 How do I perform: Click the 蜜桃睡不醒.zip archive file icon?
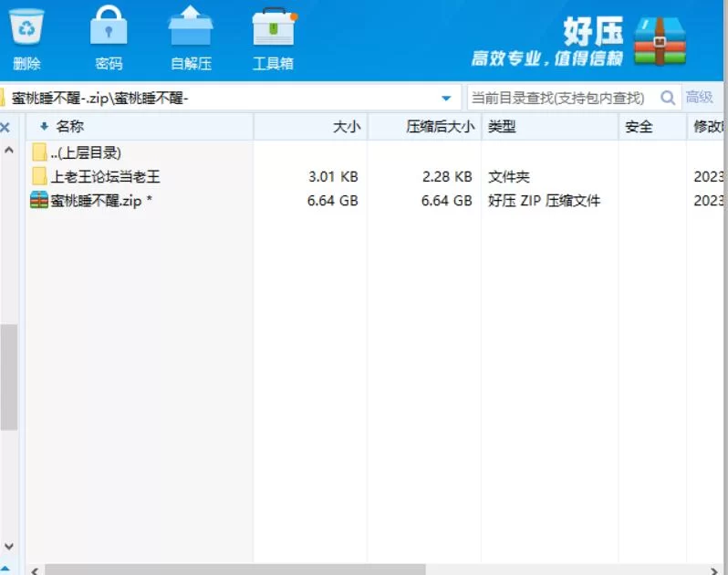pos(39,201)
